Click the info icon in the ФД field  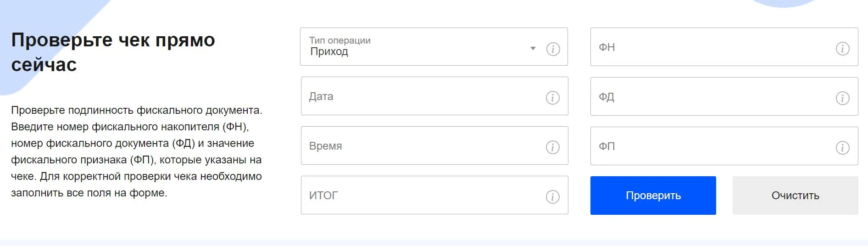pos(842,98)
